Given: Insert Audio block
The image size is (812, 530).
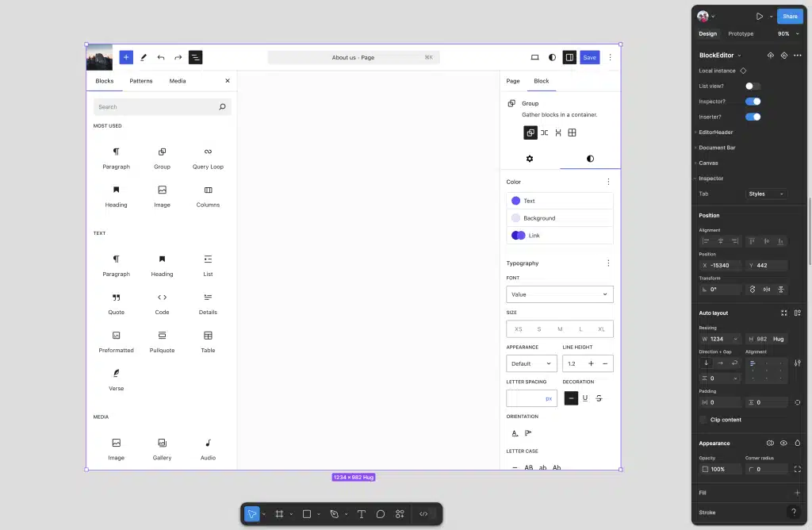Looking at the screenshot, I should [208, 450].
